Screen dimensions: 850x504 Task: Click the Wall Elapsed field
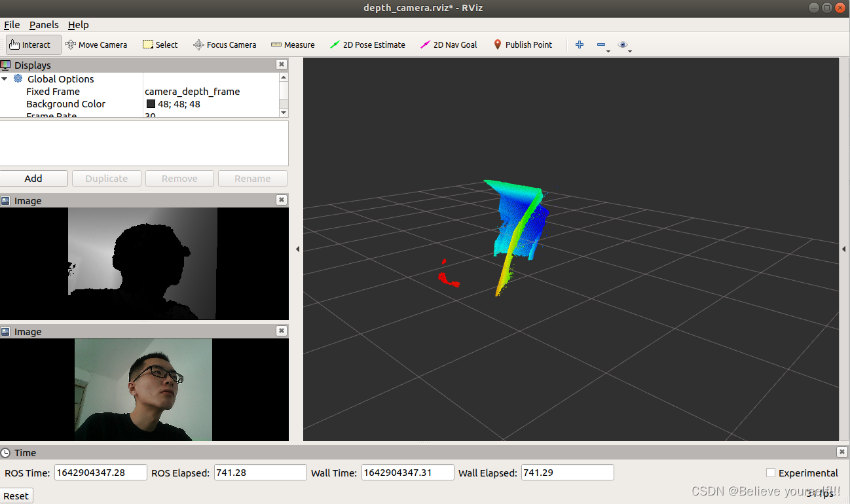click(x=568, y=473)
